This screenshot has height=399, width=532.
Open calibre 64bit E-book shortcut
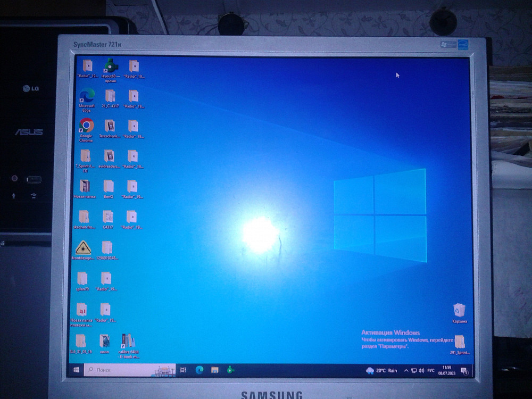(x=128, y=341)
